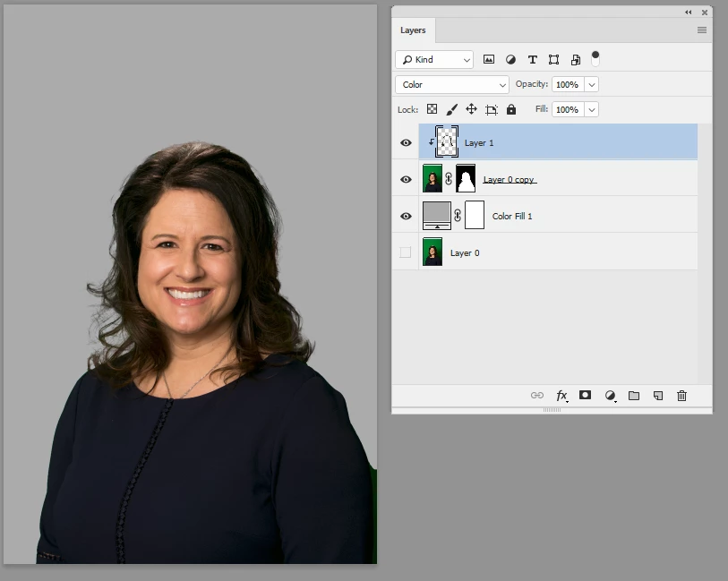Create new fill or adjustment layer
Image resolution: width=728 pixels, height=581 pixels.
click(610, 396)
